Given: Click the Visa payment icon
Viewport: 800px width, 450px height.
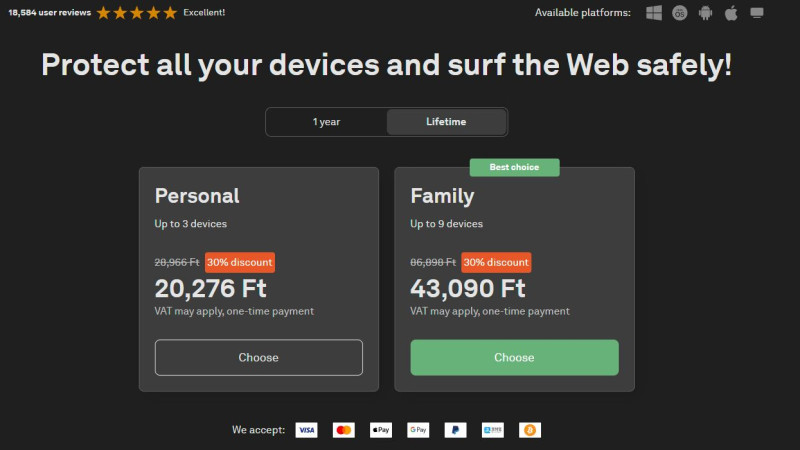Looking at the screenshot, I should (307, 430).
